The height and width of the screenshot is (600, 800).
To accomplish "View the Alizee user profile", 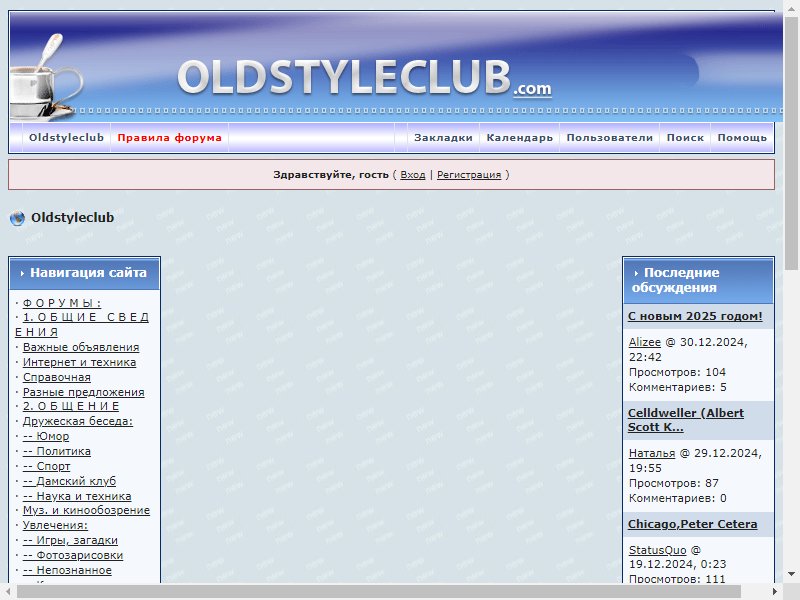I will (644, 342).
